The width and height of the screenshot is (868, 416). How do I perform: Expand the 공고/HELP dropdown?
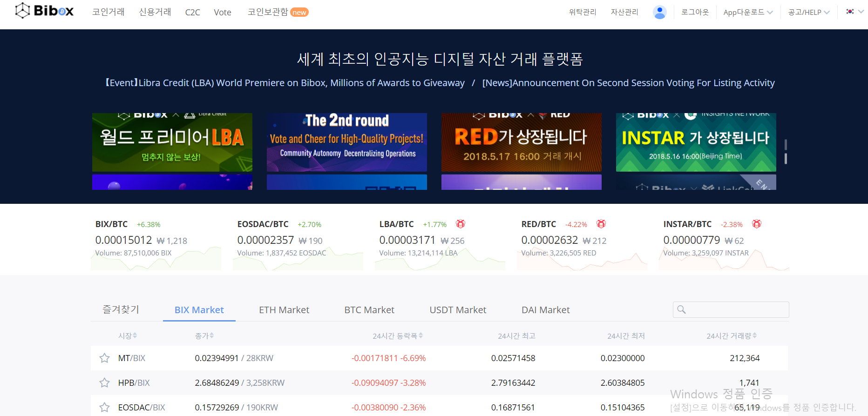(x=809, y=12)
